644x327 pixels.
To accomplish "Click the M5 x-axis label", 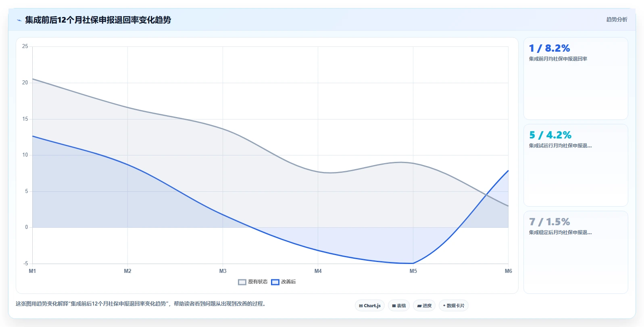I will (x=413, y=271).
